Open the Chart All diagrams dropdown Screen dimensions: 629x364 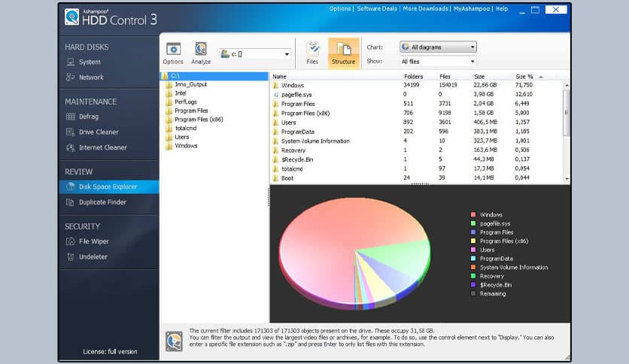pyautogui.click(x=438, y=47)
